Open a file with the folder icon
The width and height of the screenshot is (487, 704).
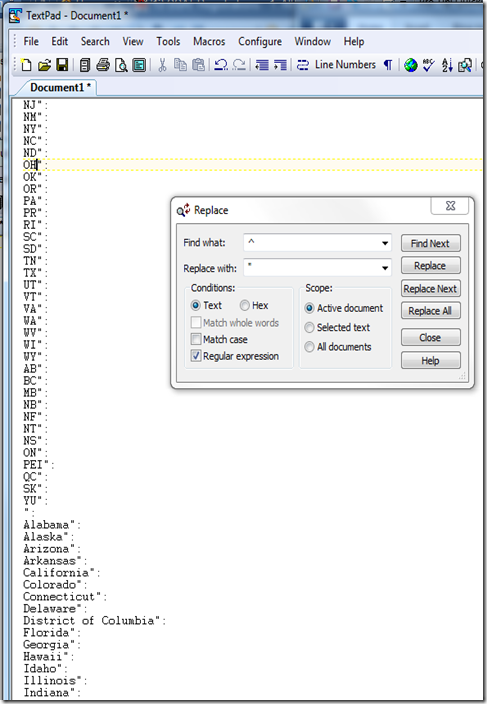point(44,66)
